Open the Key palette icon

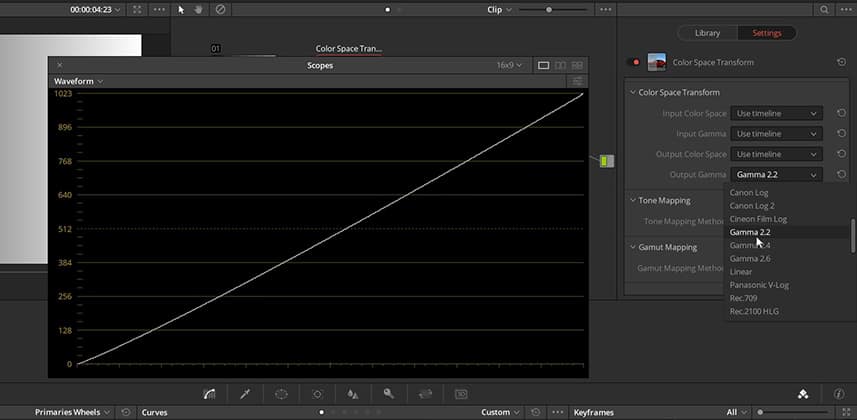(389, 394)
